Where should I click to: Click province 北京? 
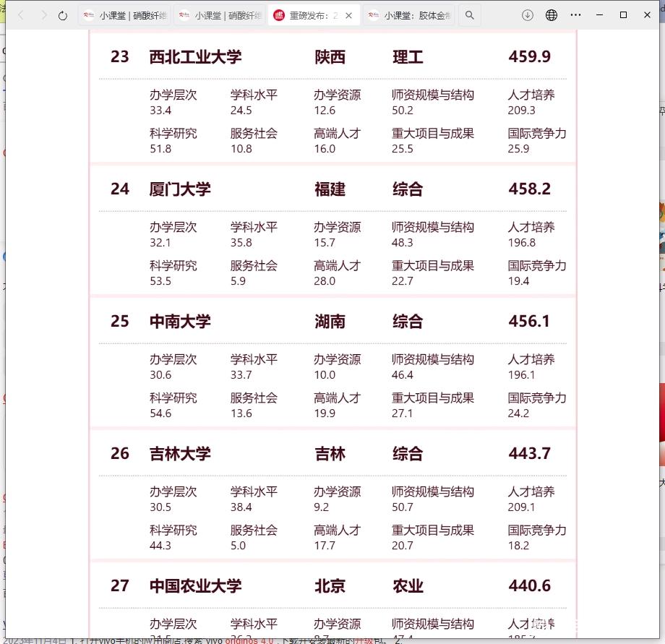[x=330, y=586]
